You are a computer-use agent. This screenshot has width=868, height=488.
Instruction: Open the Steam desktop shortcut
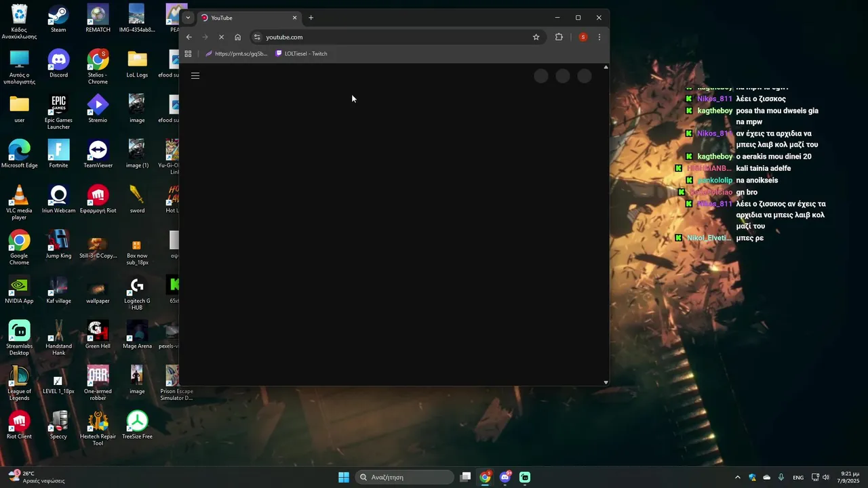(x=58, y=20)
